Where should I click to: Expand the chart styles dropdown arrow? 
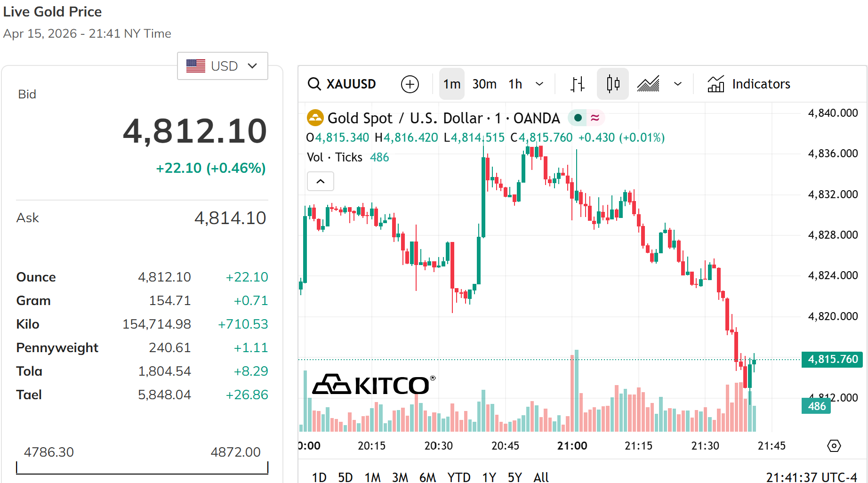[x=678, y=84]
